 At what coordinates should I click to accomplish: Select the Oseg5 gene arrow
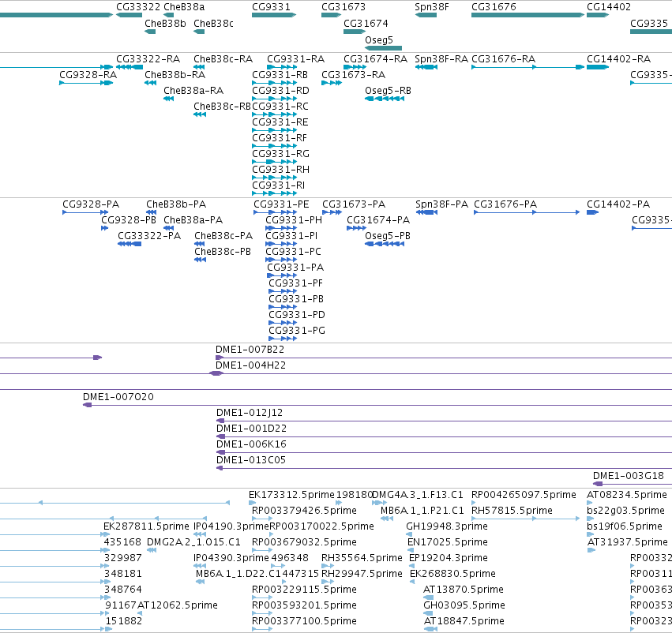[x=383, y=48]
